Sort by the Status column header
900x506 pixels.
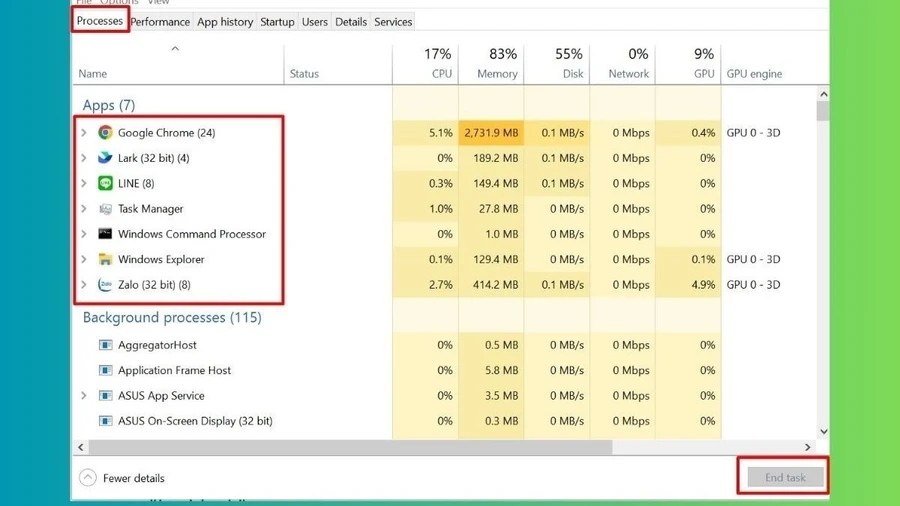point(338,65)
